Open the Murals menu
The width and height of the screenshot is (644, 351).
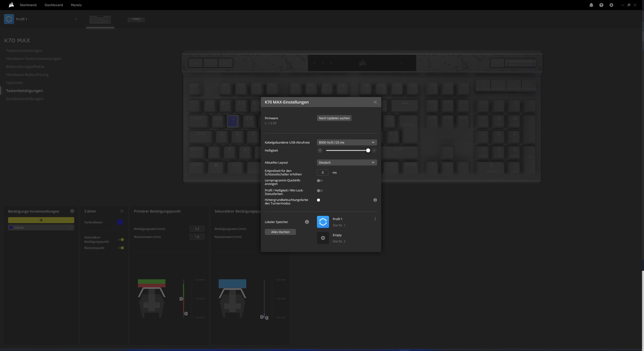click(76, 5)
